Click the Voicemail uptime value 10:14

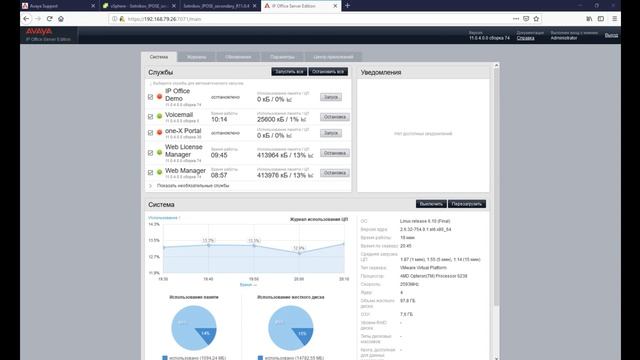coord(219,120)
